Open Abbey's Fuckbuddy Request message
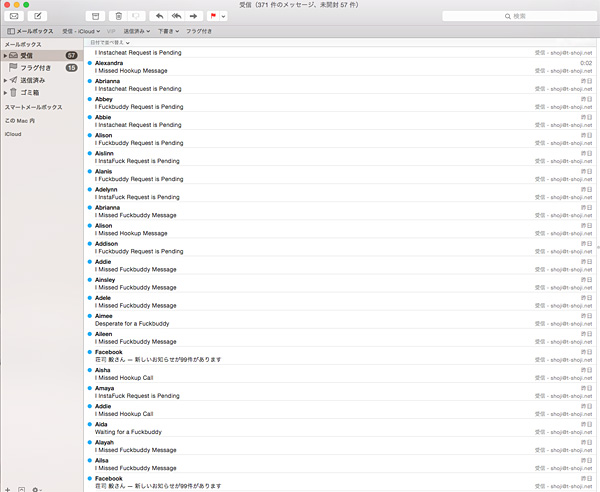 tap(340, 103)
